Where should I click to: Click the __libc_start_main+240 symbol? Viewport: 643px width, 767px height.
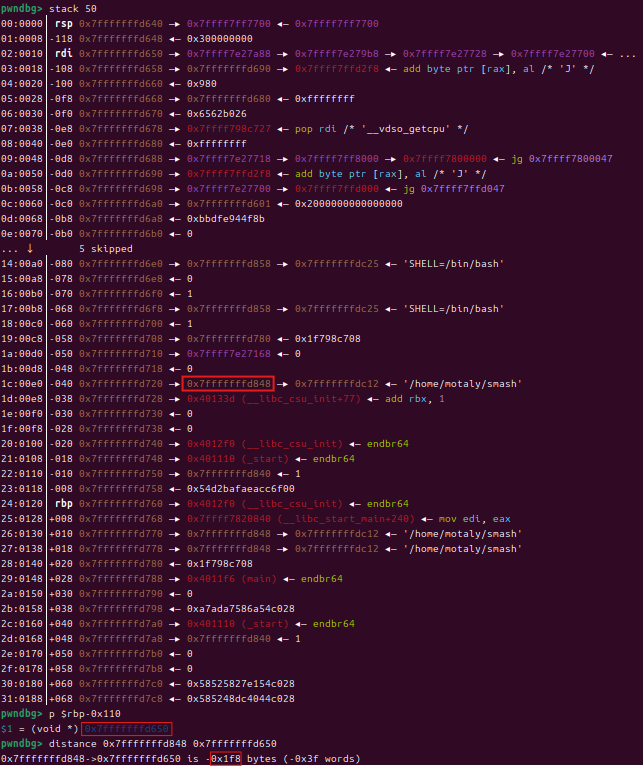[337, 519]
